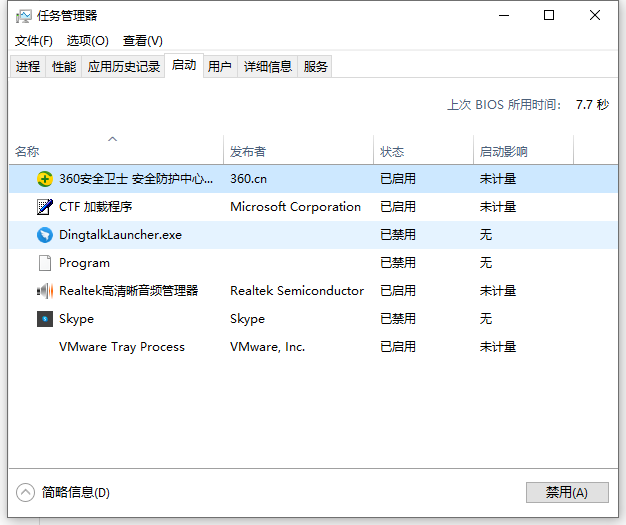This screenshot has width=626, height=525.
Task: Click the Realtek speaker icon
Action: [x=45, y=291]
